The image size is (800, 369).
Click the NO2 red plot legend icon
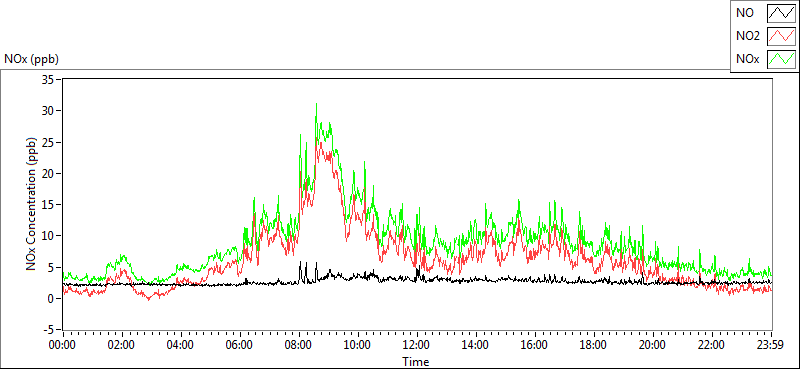[x=781, y=36]
